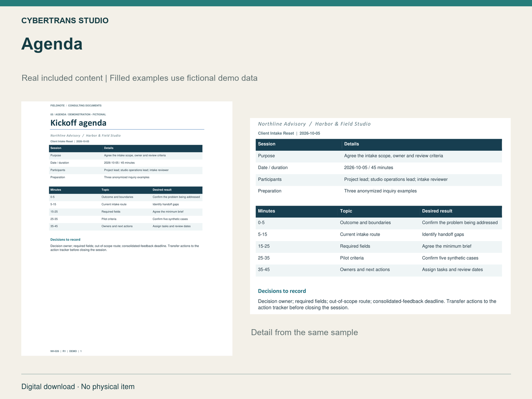Click 'Assign tasks and review dates' in enlarged detail
The image size is (532, 399).
453,270
